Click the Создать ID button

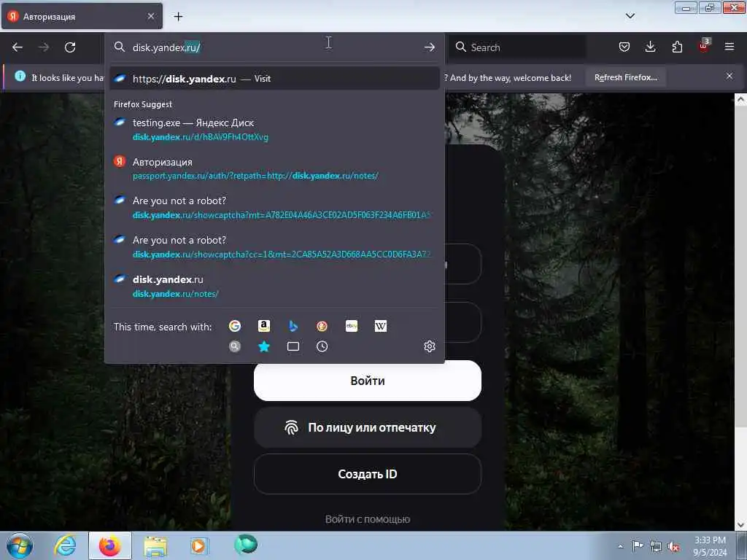[x=368, y=474]
